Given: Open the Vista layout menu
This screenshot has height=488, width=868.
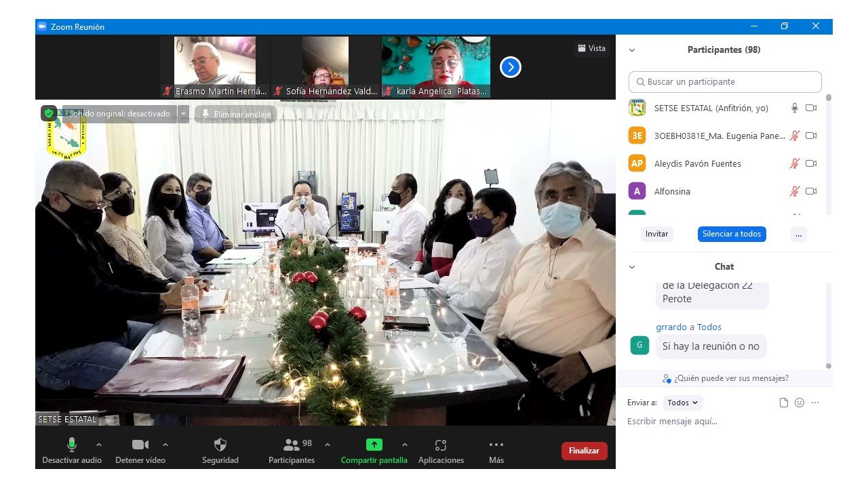Looking at the screenshot, I should [x=591, y=48].
